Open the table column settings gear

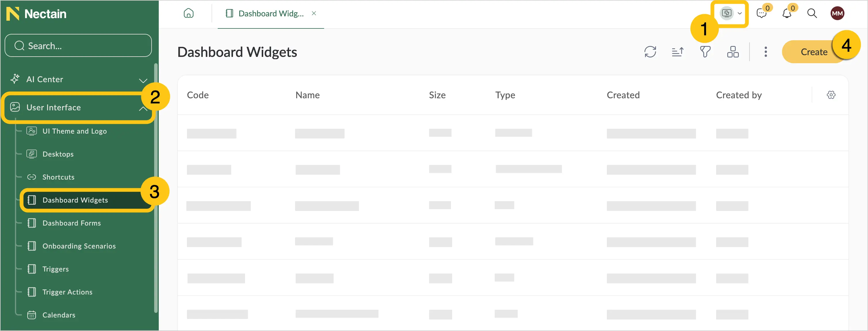coord(831,95)
